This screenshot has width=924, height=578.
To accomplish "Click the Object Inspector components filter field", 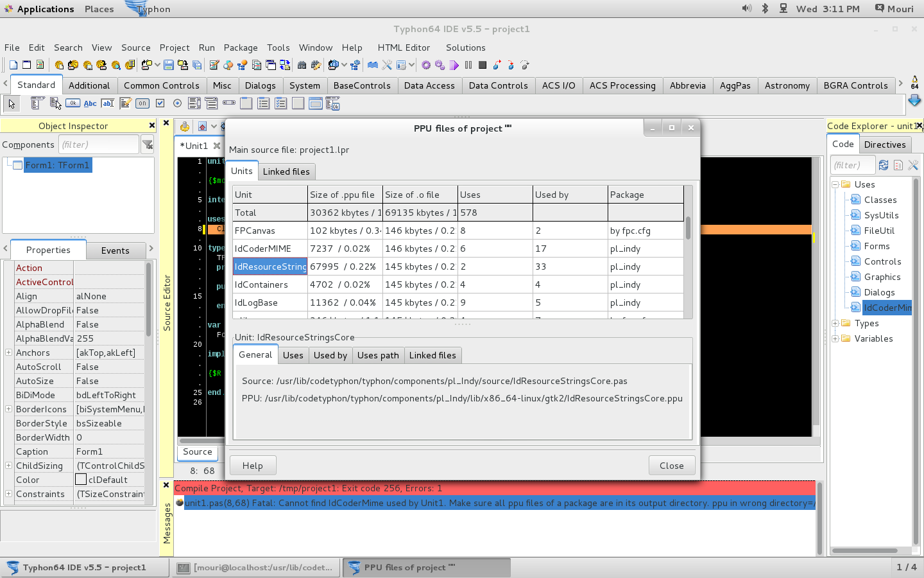I will point(99,144).
